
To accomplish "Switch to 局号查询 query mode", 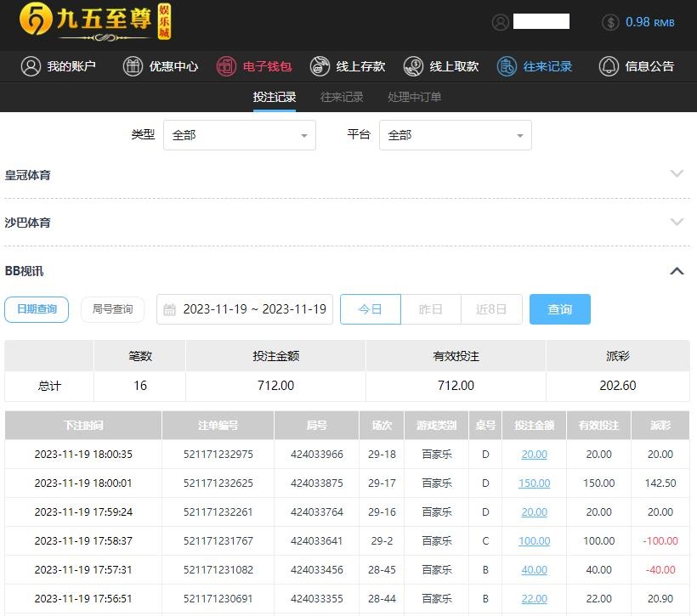I will click(112, 309).
